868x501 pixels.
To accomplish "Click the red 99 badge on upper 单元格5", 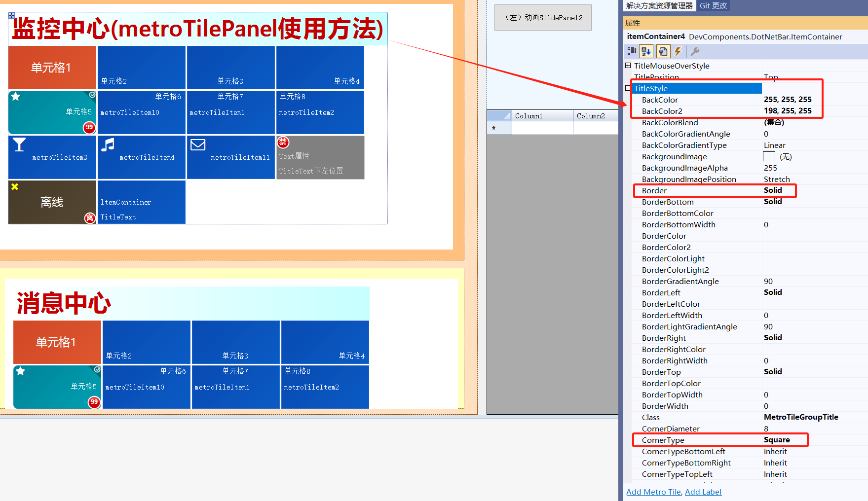I will pyautogui.click(x=89, y=127).
